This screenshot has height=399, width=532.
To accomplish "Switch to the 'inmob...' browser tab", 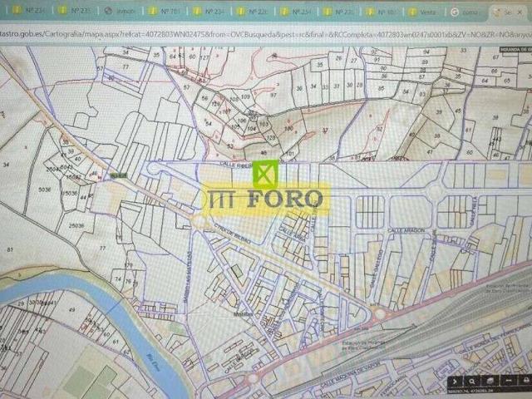I will point(120,11).
